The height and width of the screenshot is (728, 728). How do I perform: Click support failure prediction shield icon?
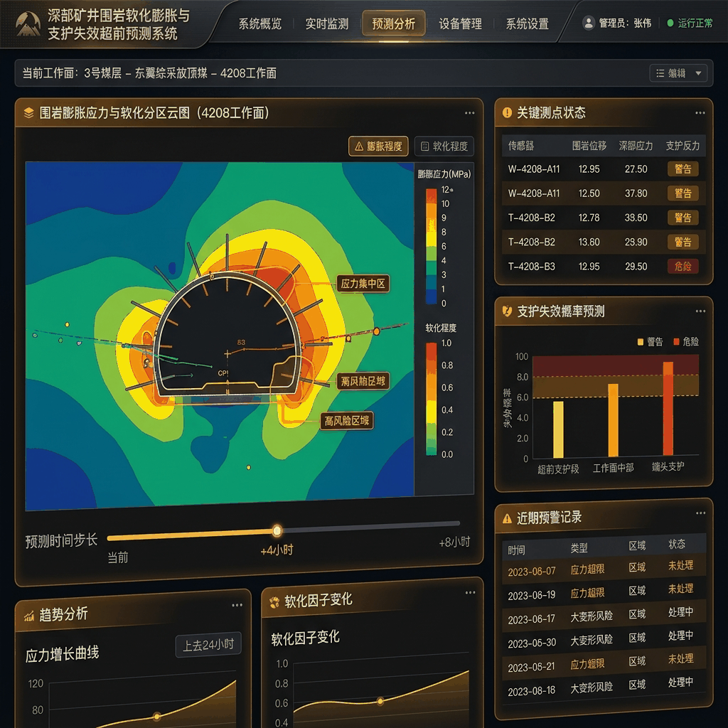pos(507,311)
